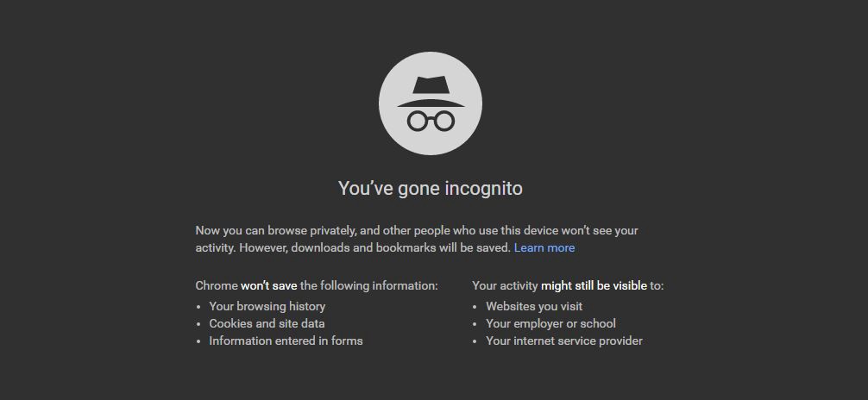The width and height of the screenshot is (868, 400).
Task: Click the word "incognito" in the heading
Action: (x=483, y=188)
